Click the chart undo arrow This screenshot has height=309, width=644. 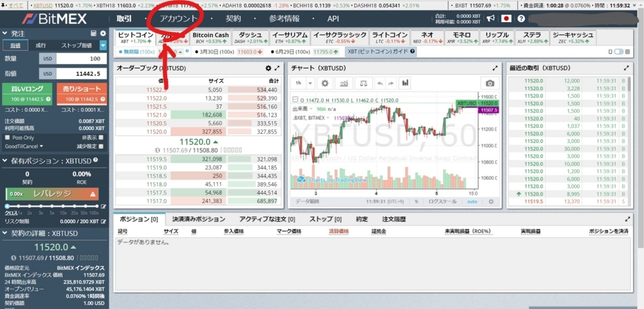[380, 84]
